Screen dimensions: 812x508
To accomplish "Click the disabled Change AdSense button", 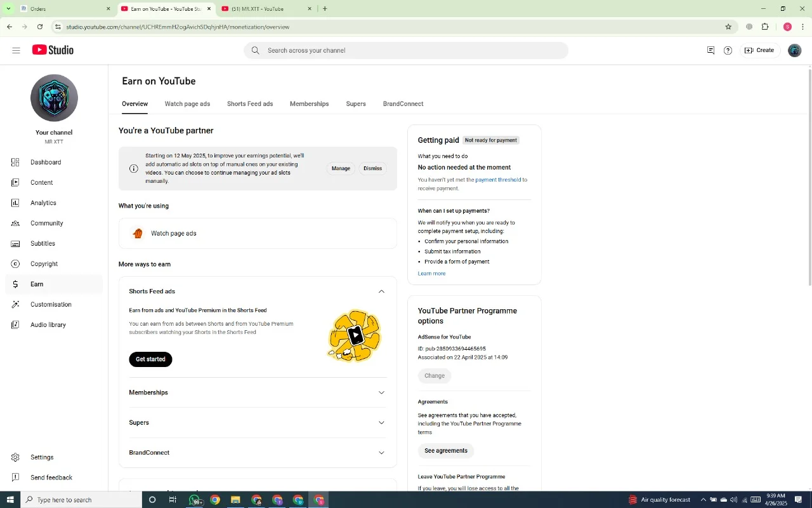I will click(435, 376).
